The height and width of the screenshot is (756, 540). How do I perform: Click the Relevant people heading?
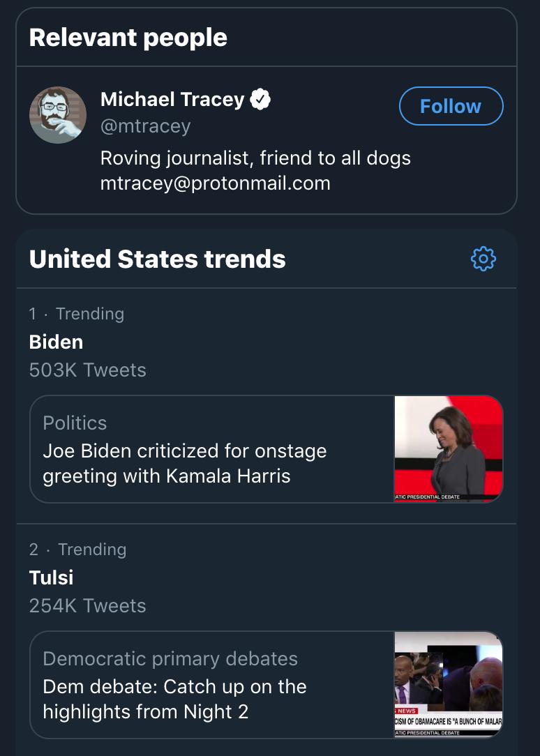tap(128, 38)
